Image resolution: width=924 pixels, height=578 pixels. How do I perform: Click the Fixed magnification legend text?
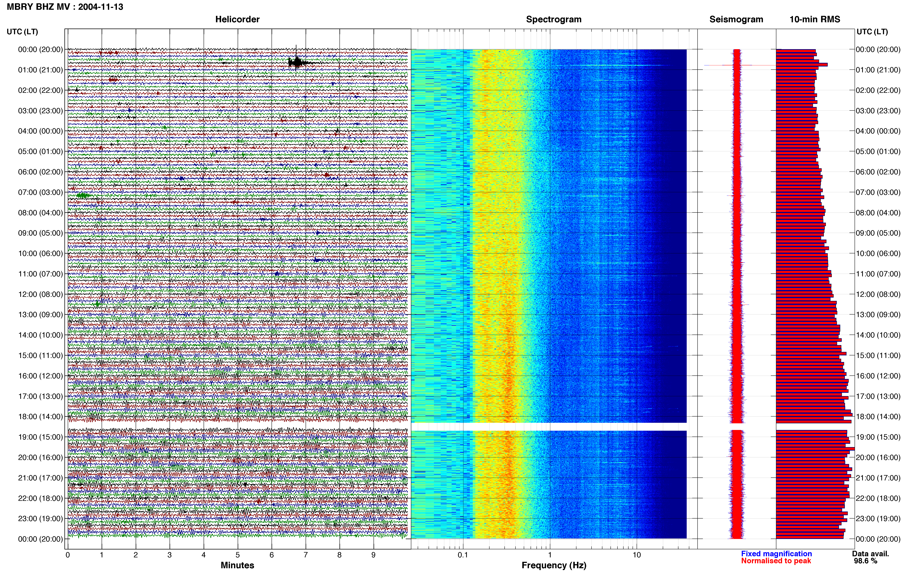pyautogui.click(x=776, y=554)
